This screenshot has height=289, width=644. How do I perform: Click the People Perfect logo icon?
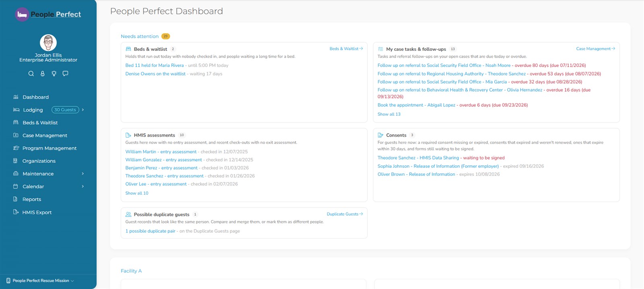click(x=22, y=15)
